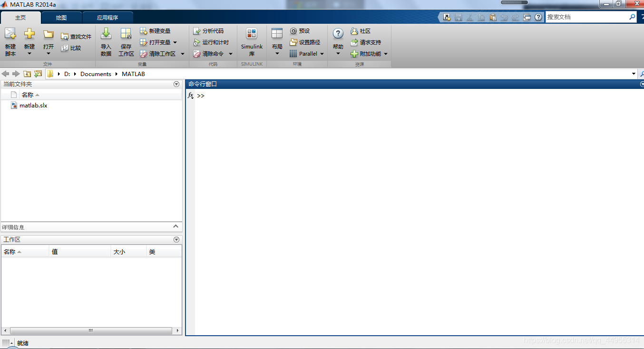Switch to the 应用程序 tab
This screenshot has width=644, height=349.
107,18
